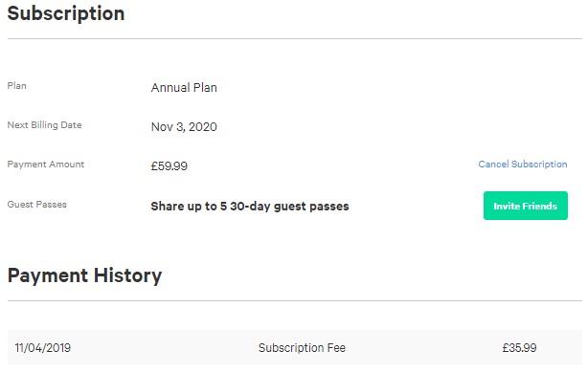Select the Payment History heading

click(84, 276)
